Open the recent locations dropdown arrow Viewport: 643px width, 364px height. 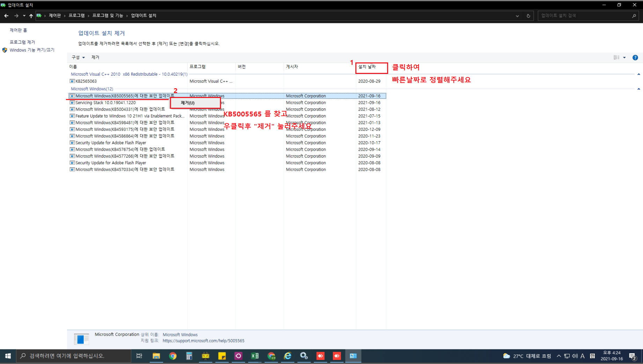pos(24,16)
